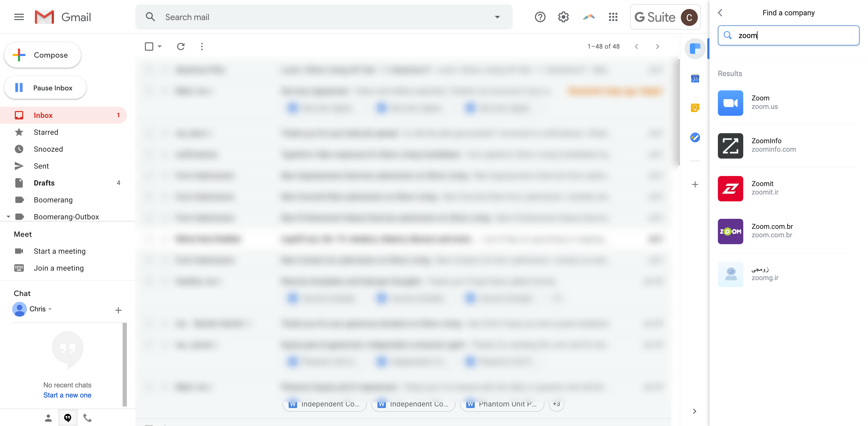Open the Keep notes side panel icon
Image resolution: width=868 pixels, height=426 pixels.
695,108
